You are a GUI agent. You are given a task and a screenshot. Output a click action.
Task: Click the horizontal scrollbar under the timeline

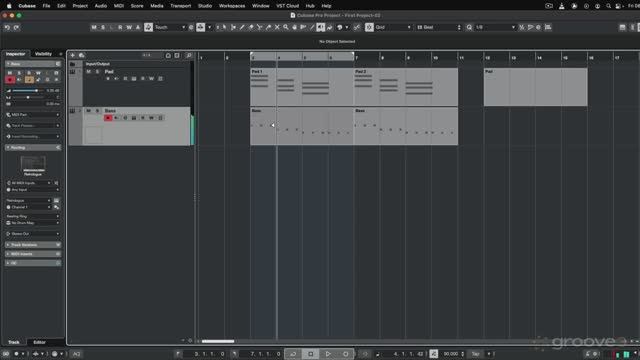pyautogui.click(x=218, y=341)
